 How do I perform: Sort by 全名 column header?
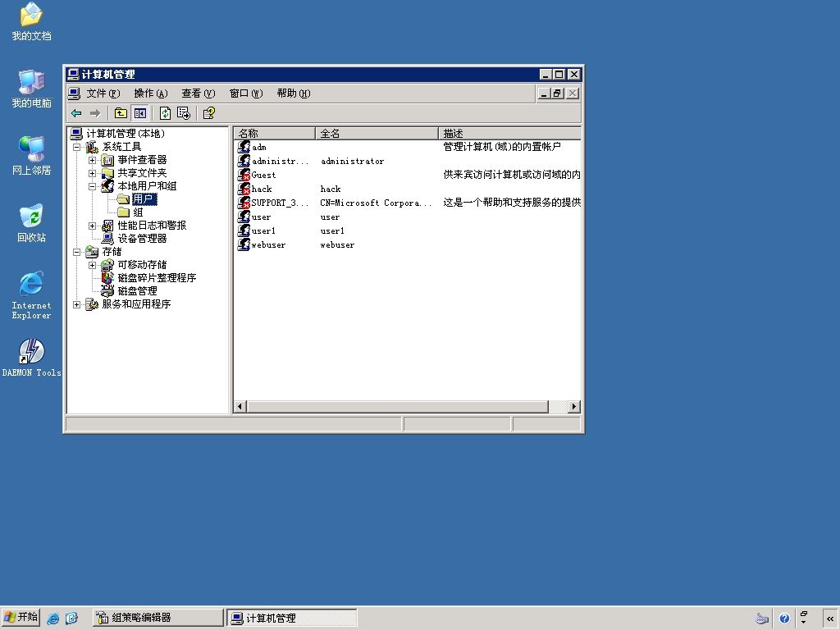click(377, 133)
